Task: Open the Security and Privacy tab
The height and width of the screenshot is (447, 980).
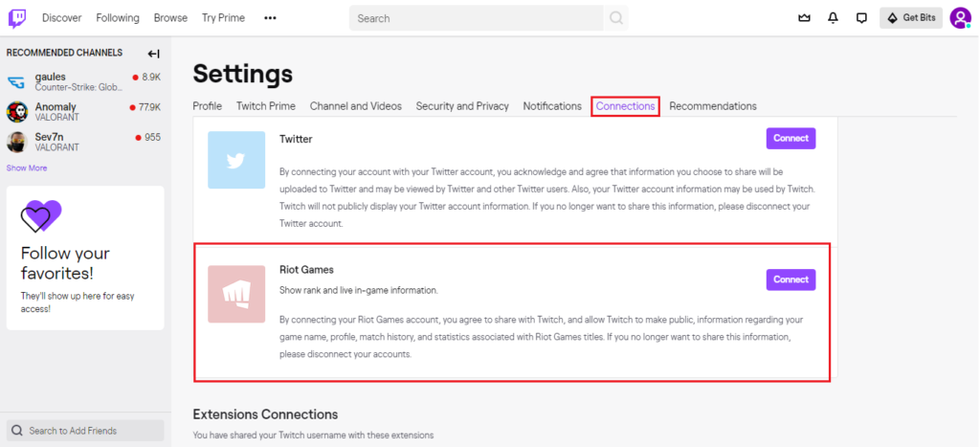Action: tap(462, 106)
